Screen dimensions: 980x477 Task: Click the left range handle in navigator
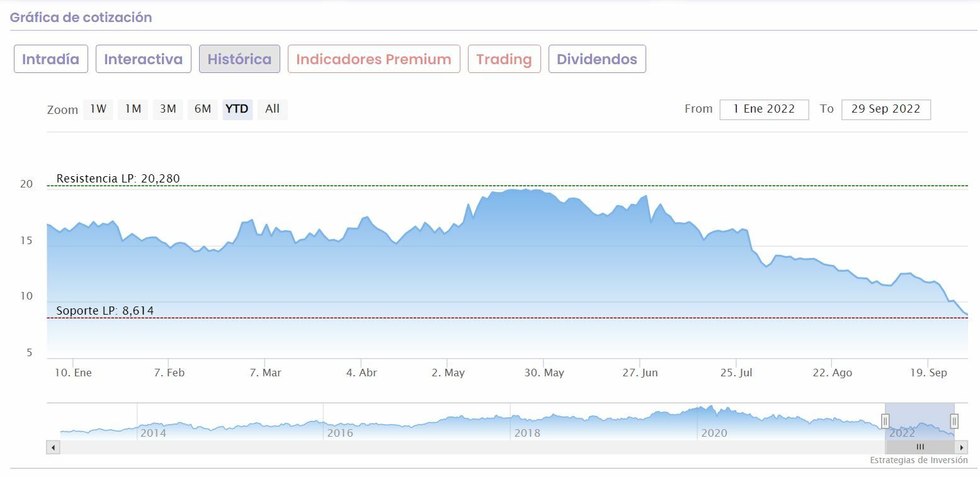click(x=885, y=421)
